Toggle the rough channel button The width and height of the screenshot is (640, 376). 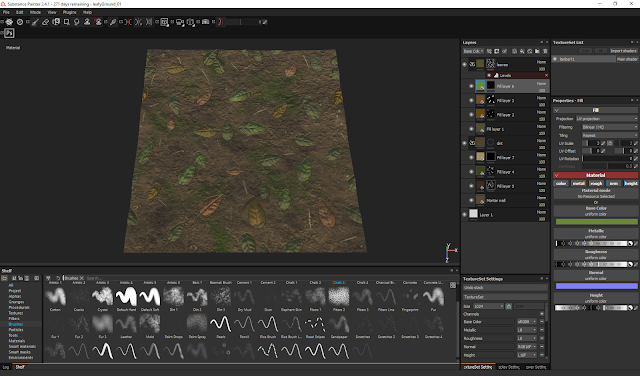596,183
